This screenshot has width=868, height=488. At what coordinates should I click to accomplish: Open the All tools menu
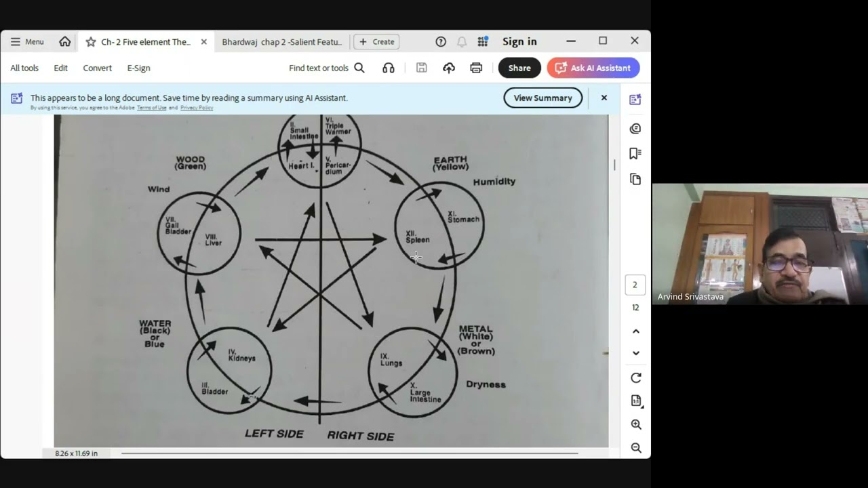[24, 68]
